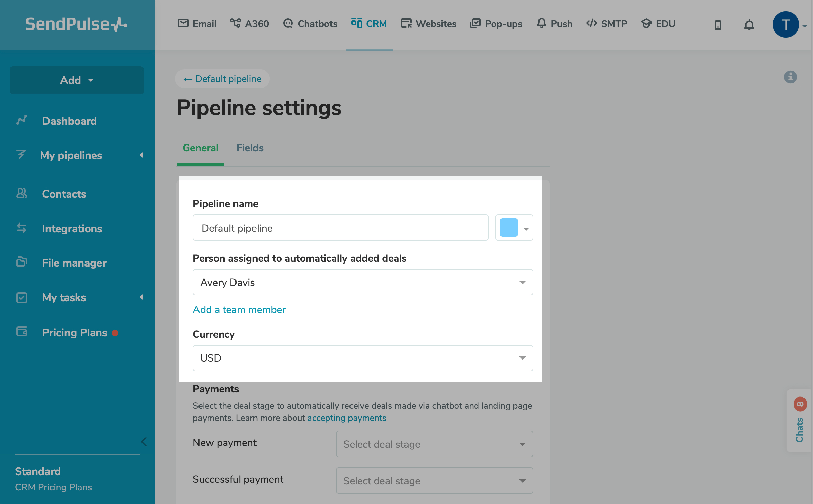The image size is (813, 504).
Task: Go to Contacts in sidebar
Action: [x=64, y=194]
